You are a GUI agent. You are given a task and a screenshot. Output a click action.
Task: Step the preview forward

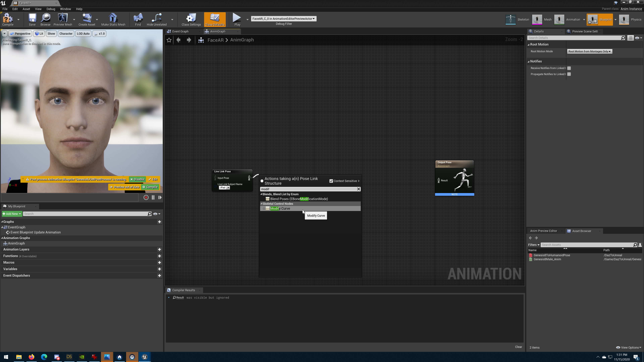coord(160,197)
